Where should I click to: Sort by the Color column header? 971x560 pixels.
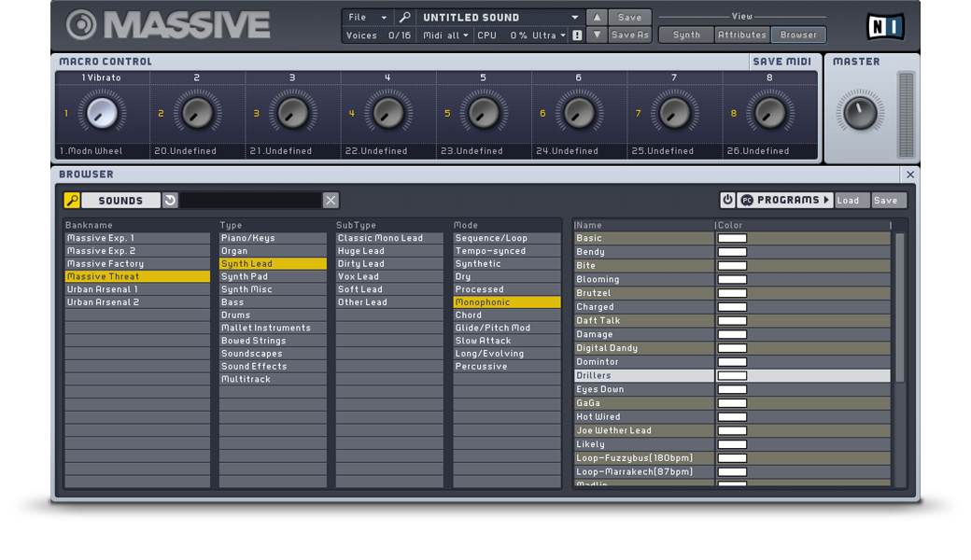tap(803, 225)
